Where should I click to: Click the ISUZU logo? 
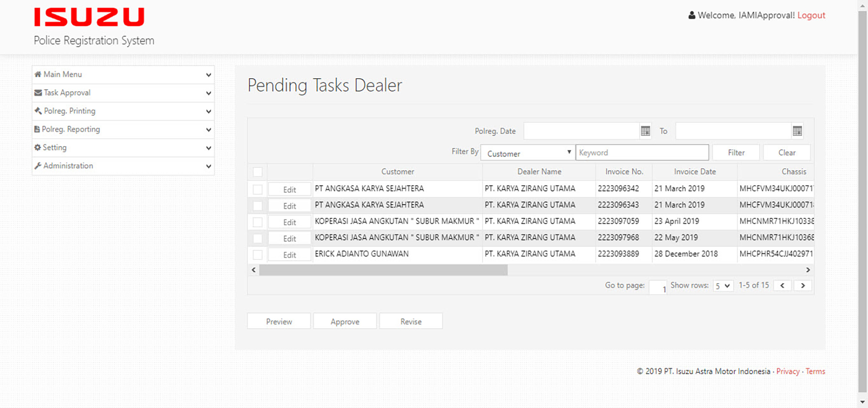(89, 17)
